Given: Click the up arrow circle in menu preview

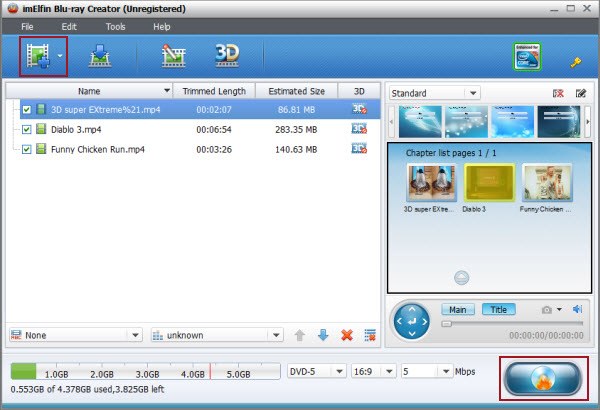Looking at the screenshot, I should pos(461,278).
